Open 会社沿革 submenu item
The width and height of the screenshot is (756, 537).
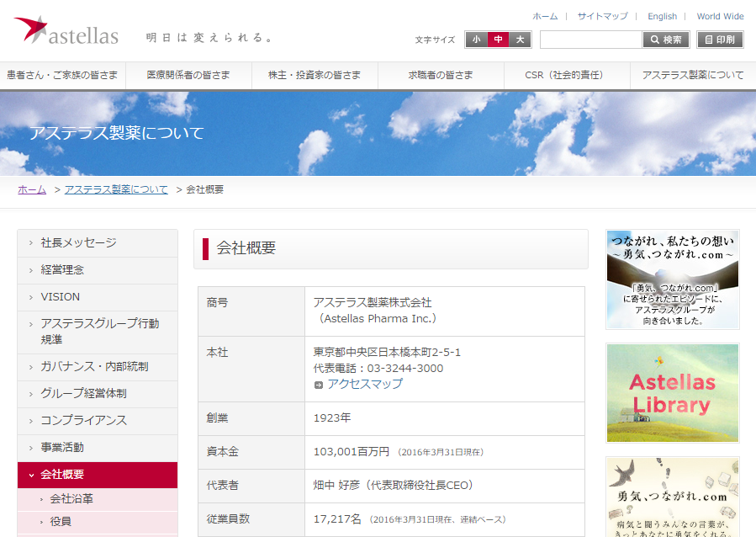point(98,499)
